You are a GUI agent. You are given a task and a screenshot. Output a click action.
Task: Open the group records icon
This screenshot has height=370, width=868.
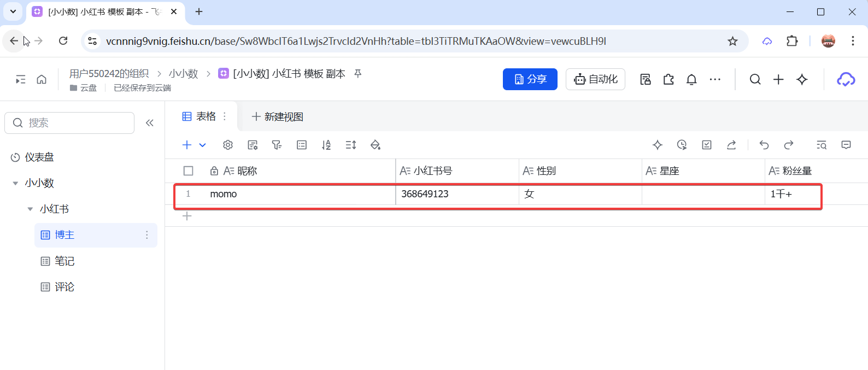pyautogui.click(x=302, y=145)
